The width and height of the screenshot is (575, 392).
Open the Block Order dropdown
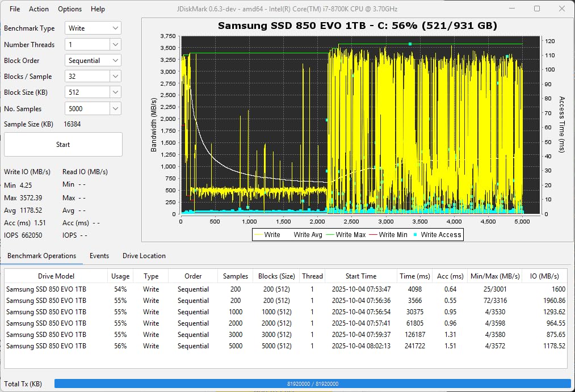click(x=93, y=60)
